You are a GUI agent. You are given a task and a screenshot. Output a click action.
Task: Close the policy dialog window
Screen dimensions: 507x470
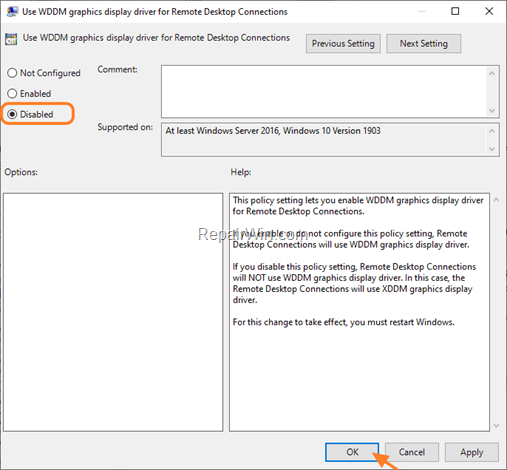489,11
